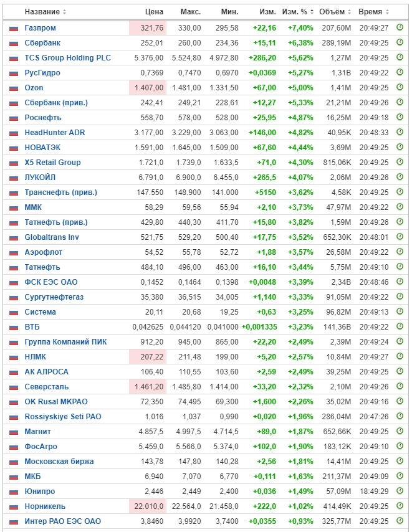Select Ozon price cell 1.407,00
412x532 pixels.
(x=148, y=88)
